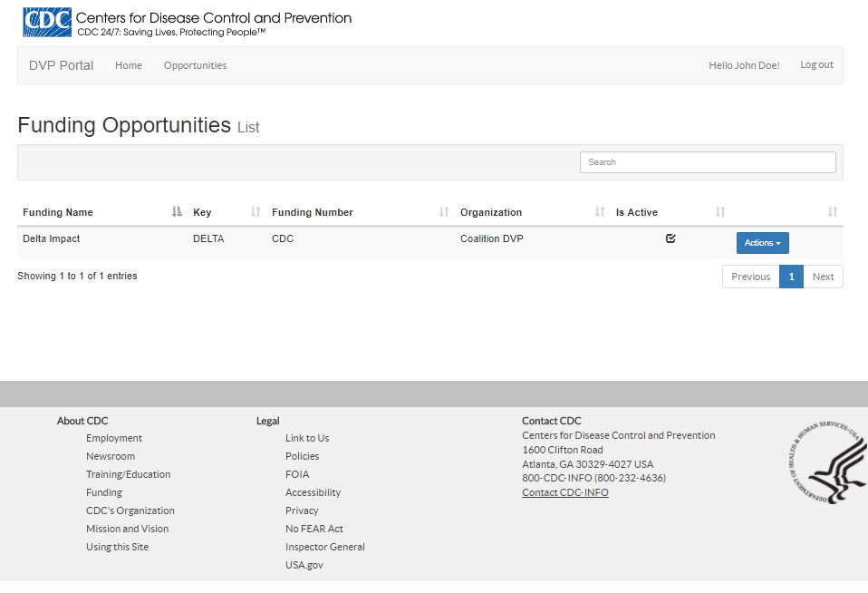Click the HHS eagle seal logo
Screen dimensions: 868x593
click(826, 462)
